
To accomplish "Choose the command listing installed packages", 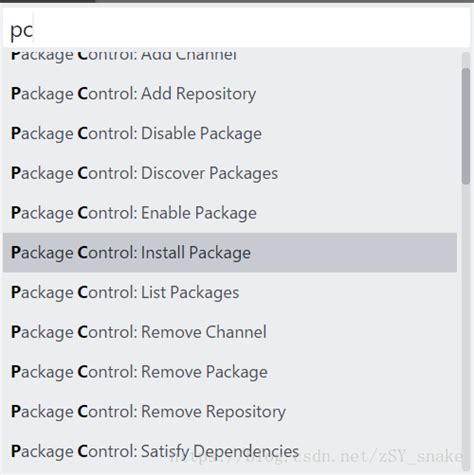I will [x=230, y=292].
